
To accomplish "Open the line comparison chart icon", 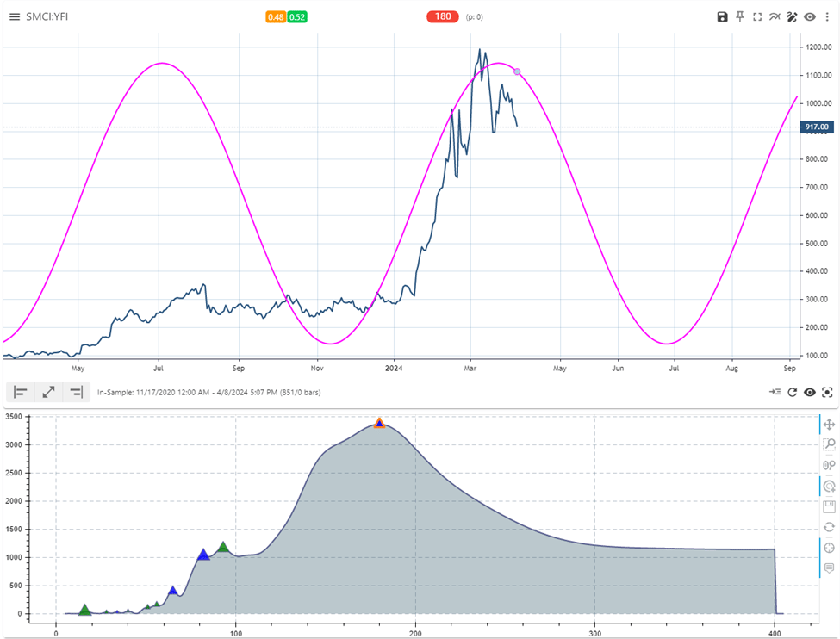I will coord(775,16).
